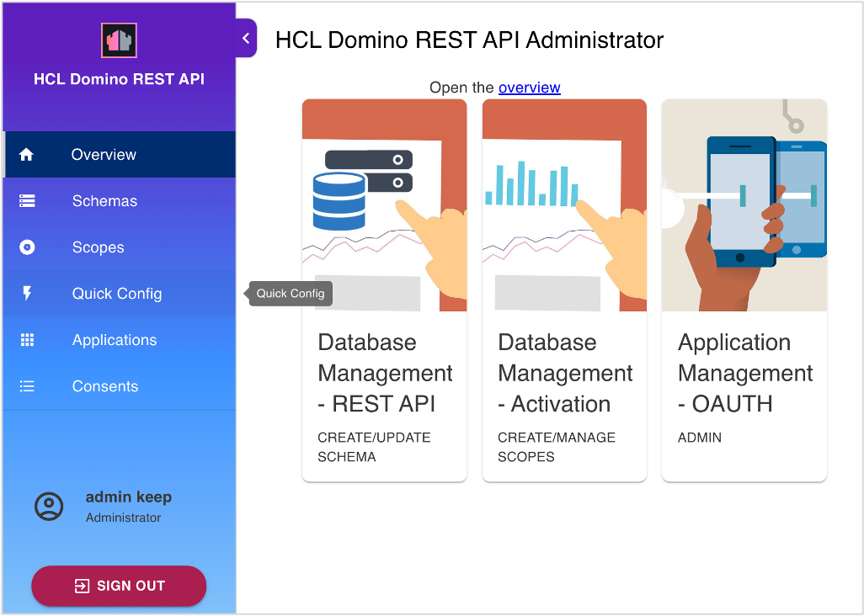
Task: Follow the overview hyperlink
Action: (x=530, y=88)
